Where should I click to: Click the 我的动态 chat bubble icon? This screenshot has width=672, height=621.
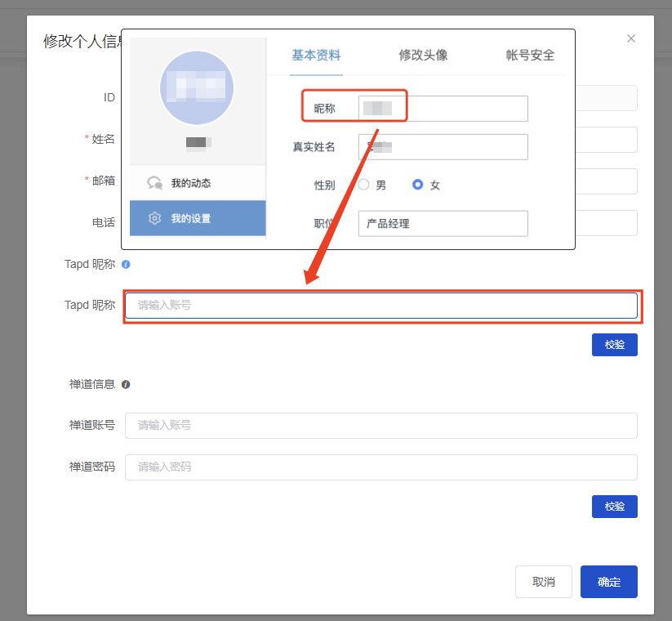[x=155, y=182]
